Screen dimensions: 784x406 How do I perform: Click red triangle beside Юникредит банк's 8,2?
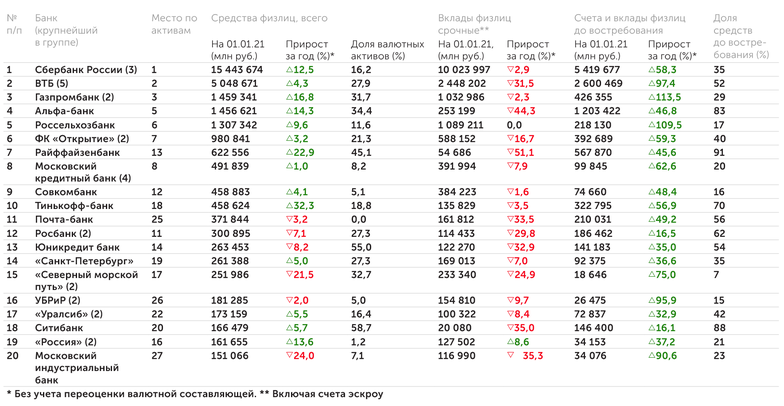point(289,245)
